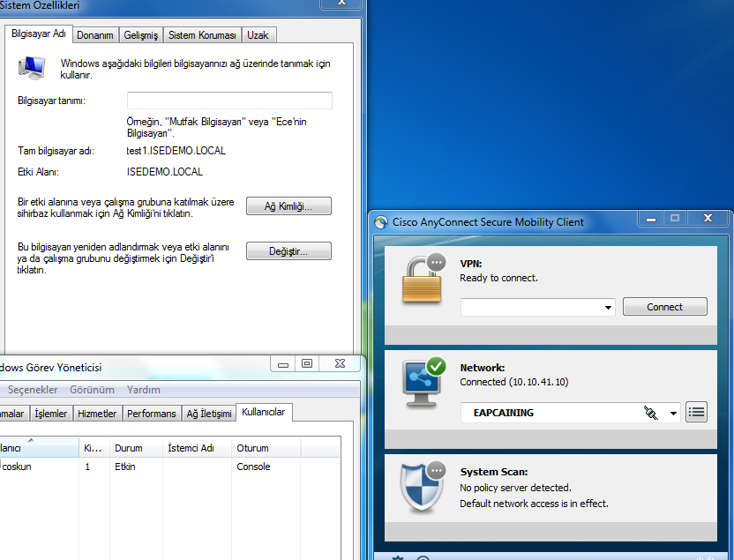Maximize the Task Manager window

pyautogui.click(x=307, y=363)
